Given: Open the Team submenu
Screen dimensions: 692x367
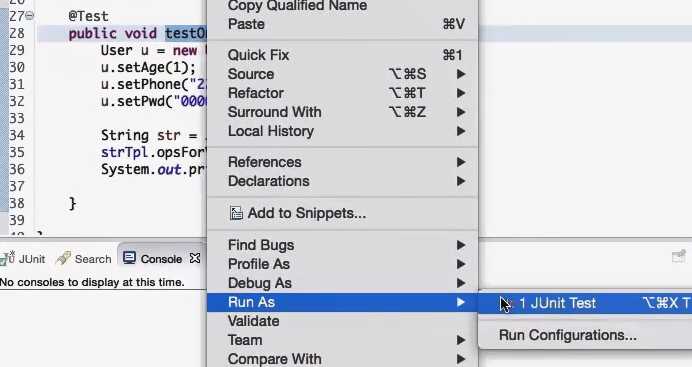Looking at the screenshot, I should 342,340.
